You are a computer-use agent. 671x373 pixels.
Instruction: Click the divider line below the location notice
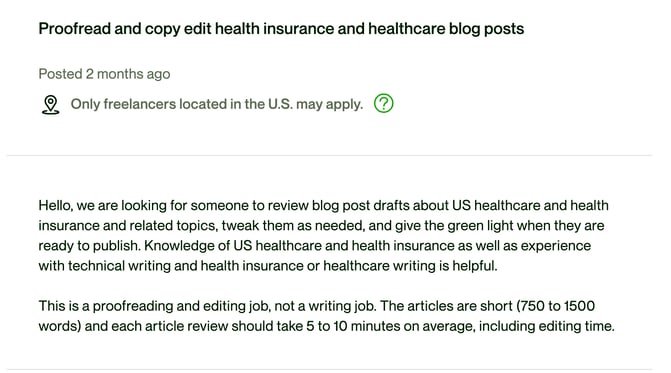coord(330,155)
